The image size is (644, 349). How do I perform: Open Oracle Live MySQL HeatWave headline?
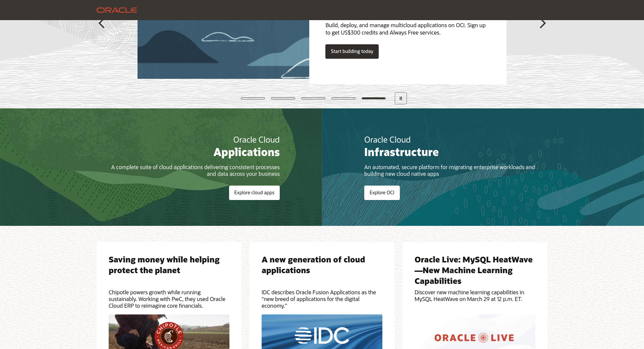click(473, 270)
